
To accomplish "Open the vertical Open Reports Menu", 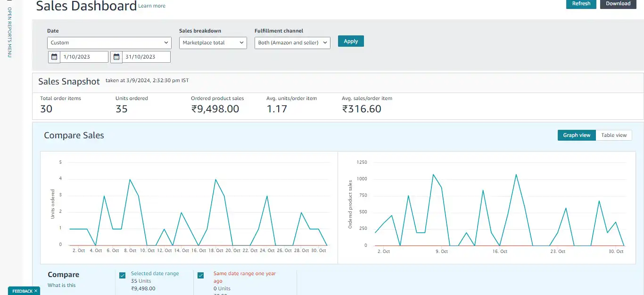I will pyautogui.click(x=9, y=32).
